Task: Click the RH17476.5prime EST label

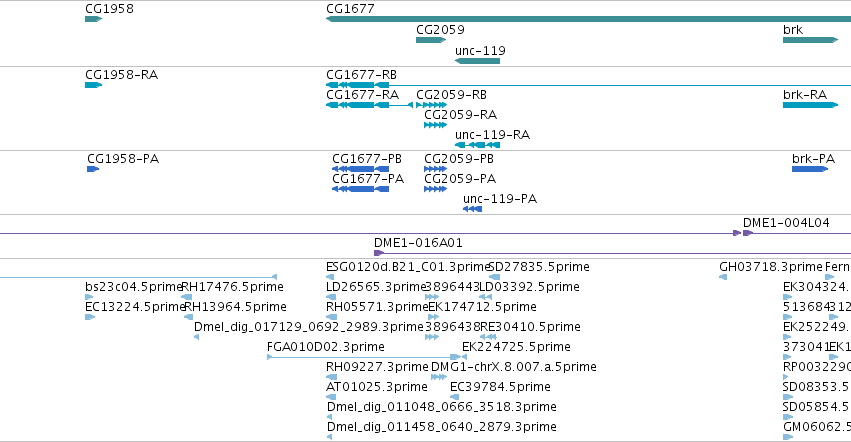Action: (232, 287)
